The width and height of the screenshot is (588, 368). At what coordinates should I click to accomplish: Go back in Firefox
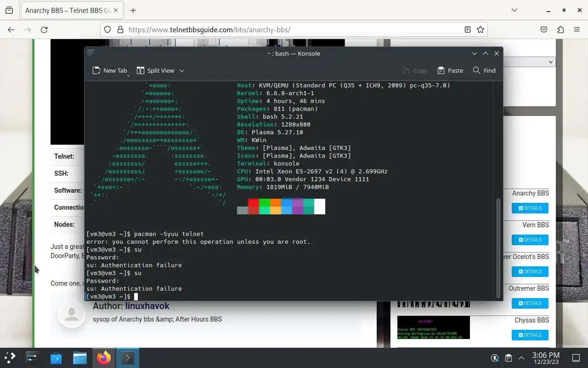[x=11, y=29]
